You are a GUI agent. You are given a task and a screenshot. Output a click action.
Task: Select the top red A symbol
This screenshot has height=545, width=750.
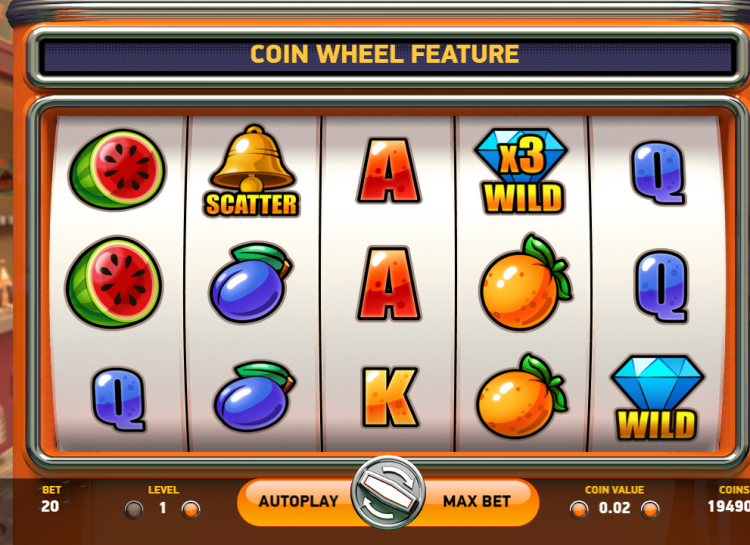pyautogui.click(x=388, y=170)
